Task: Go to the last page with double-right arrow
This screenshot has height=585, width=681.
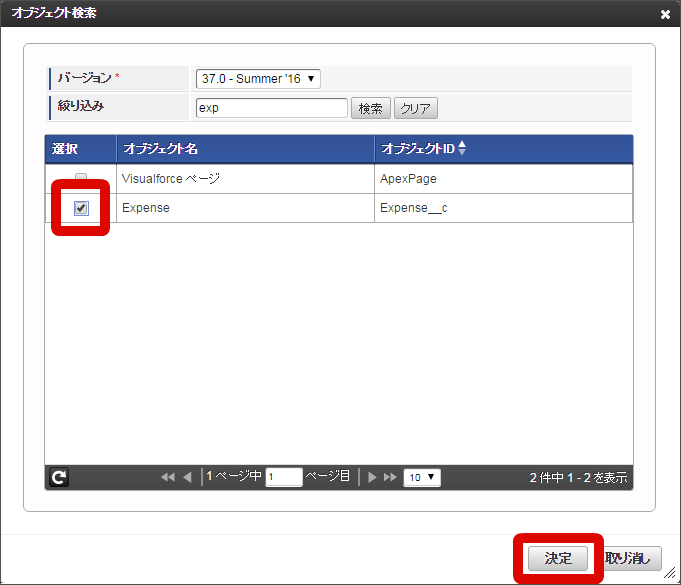Action: 390,477
